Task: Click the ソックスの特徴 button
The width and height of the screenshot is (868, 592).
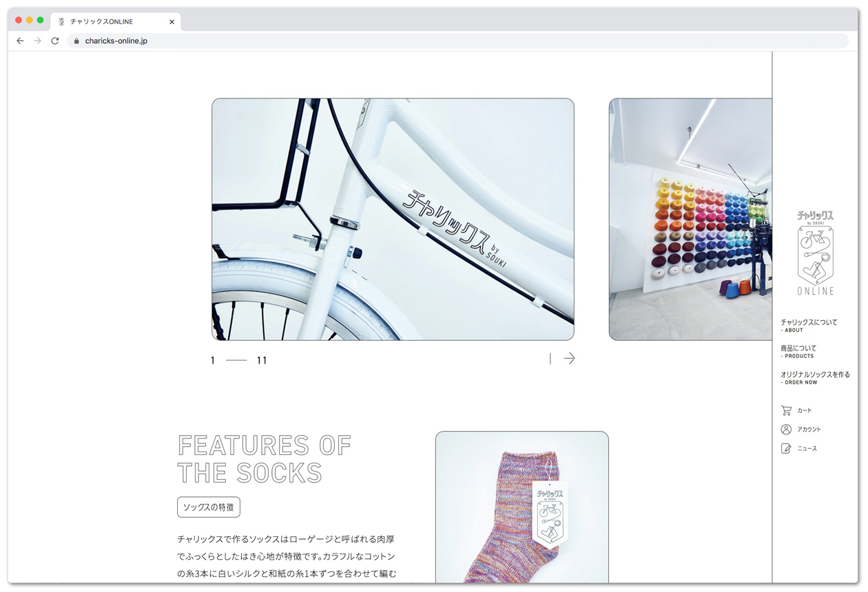Action: 209,507
